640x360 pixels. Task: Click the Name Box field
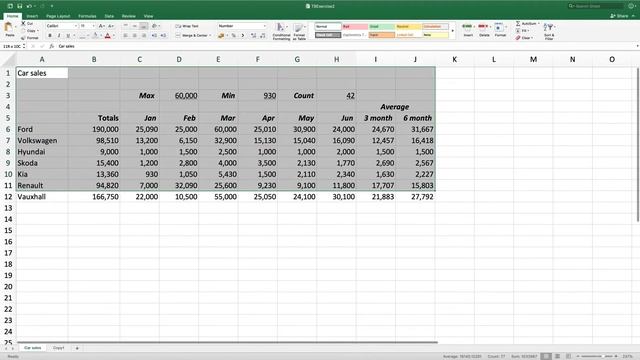pyautogui.click(x=13, y=46)
